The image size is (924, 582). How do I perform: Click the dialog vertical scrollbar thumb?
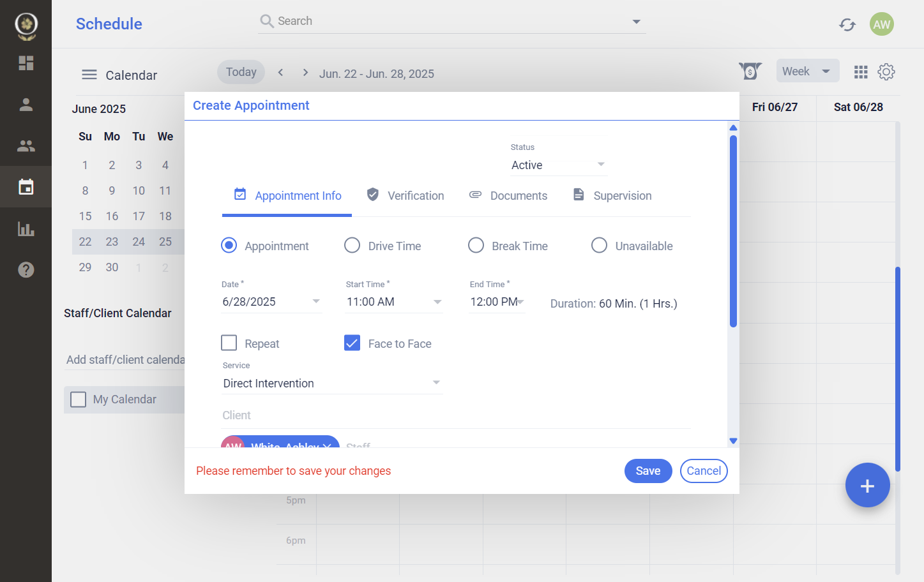click(x=733, y=231)
